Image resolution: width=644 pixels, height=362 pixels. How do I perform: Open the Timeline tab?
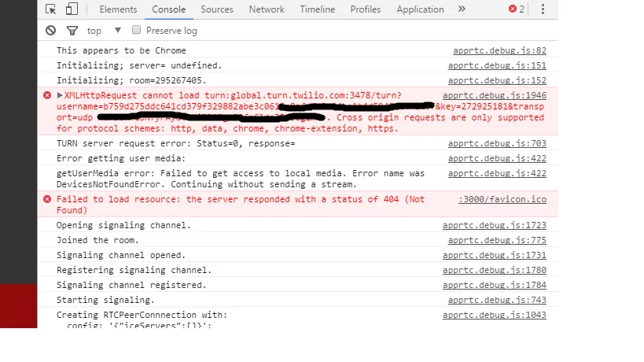pyautogui.click(x=318, y=9)
